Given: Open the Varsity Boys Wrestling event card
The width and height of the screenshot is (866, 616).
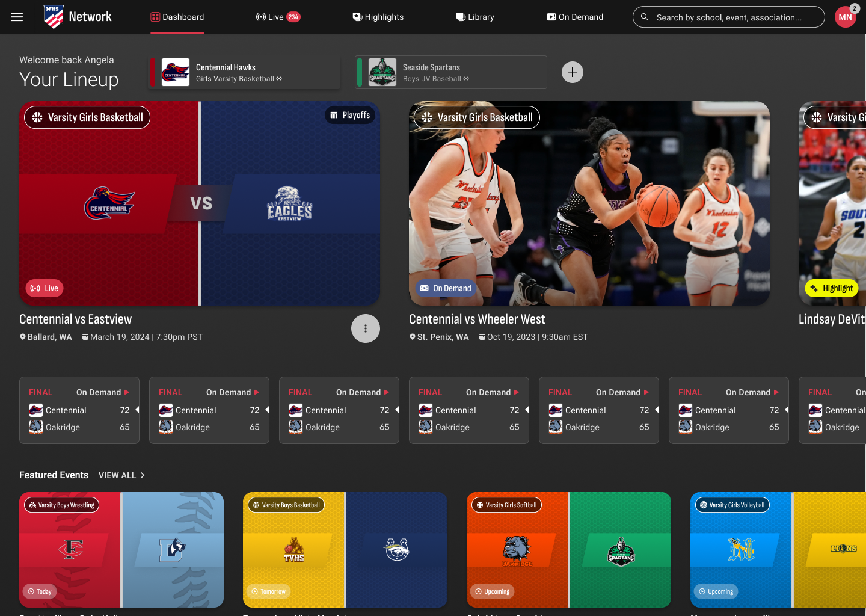Looking at the screenshot, I should tap(121, 550).
